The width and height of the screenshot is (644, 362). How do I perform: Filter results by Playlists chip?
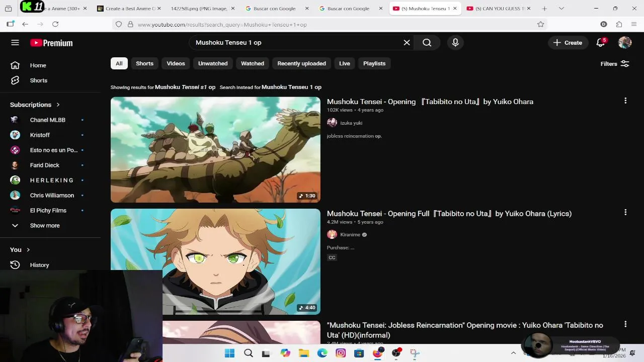(374, 63)
